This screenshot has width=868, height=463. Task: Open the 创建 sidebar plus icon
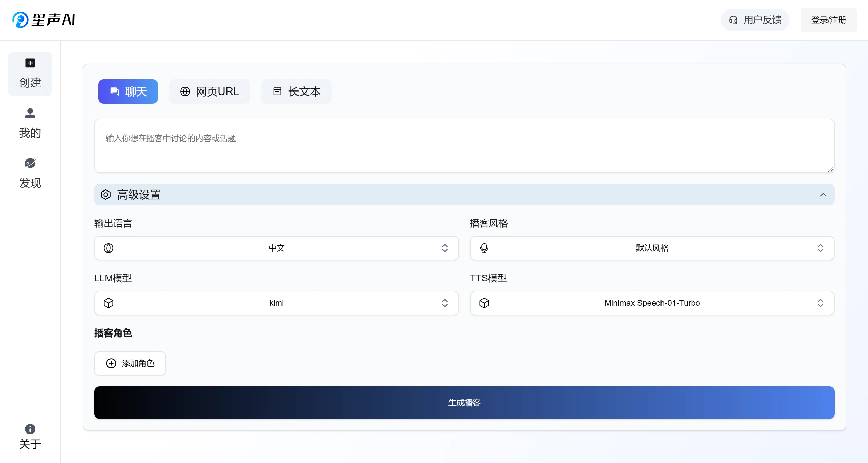tap(30, 63)
